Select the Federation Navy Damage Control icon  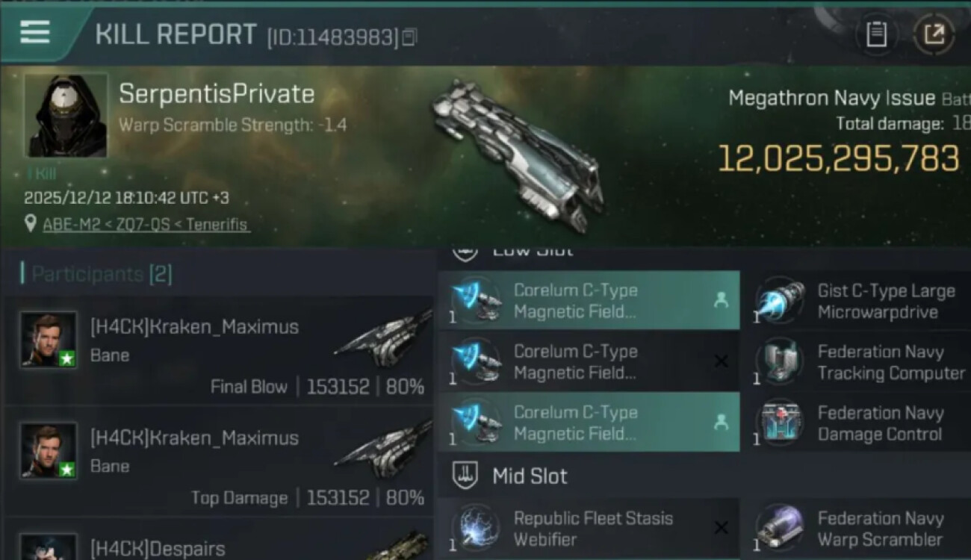click(779, 423)
